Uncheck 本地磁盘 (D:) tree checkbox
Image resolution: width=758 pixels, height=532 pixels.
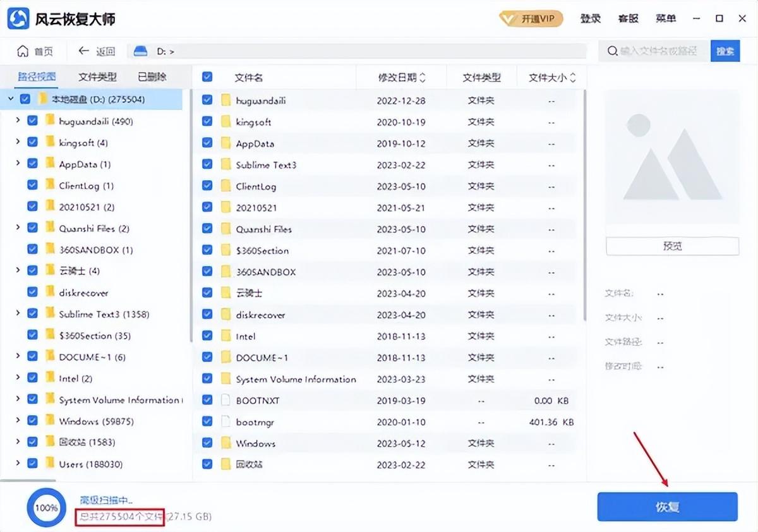[x=25, y=99]
